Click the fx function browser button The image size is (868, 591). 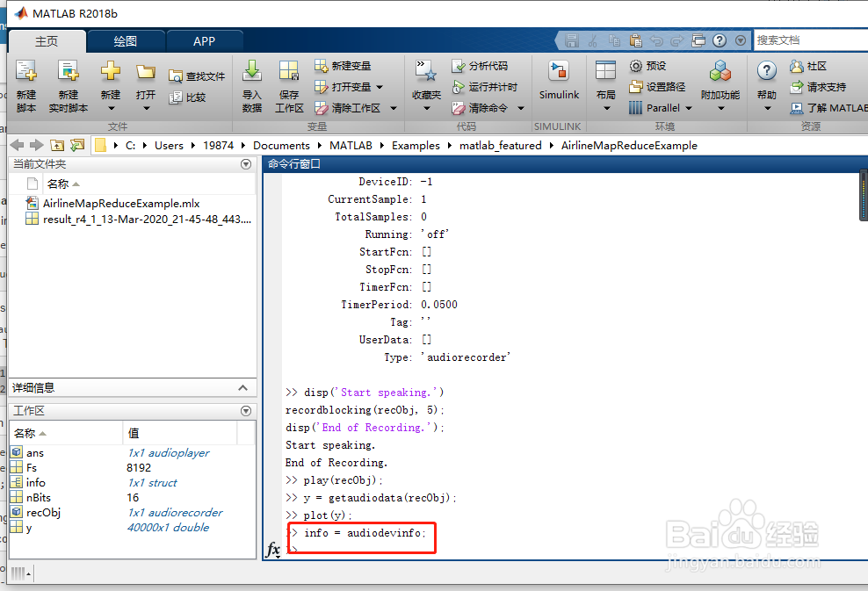(273, 550)
